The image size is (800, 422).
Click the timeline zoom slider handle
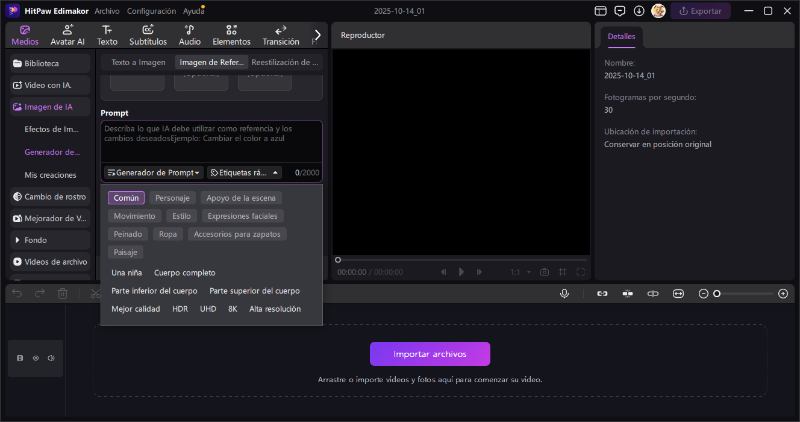[717, 293]
